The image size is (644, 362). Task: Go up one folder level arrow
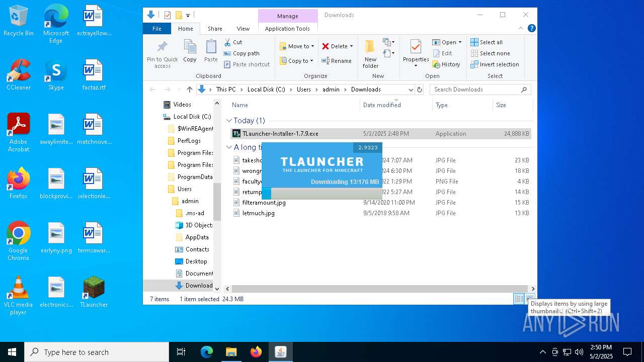[x=189, y=89]
